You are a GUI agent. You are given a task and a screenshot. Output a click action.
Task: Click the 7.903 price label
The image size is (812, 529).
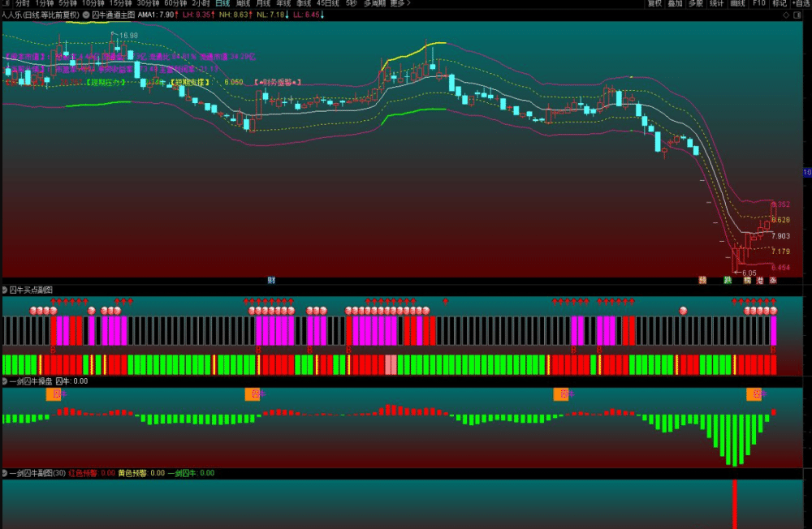click(780, 236)
